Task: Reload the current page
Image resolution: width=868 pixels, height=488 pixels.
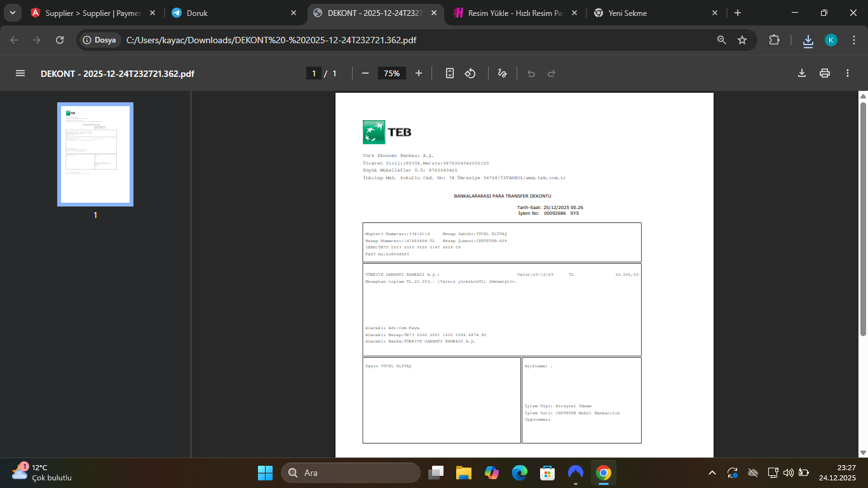Action: pos(60,40)
